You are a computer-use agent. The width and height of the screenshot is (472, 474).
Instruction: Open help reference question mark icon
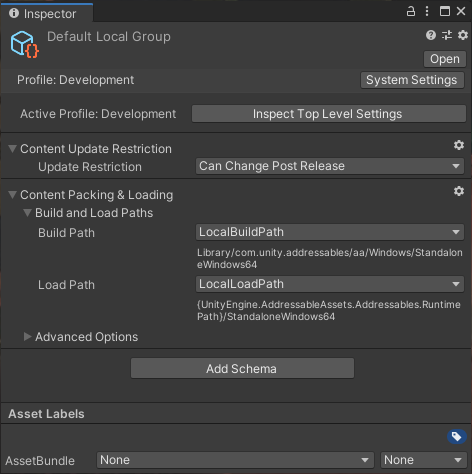pos(431,35)
